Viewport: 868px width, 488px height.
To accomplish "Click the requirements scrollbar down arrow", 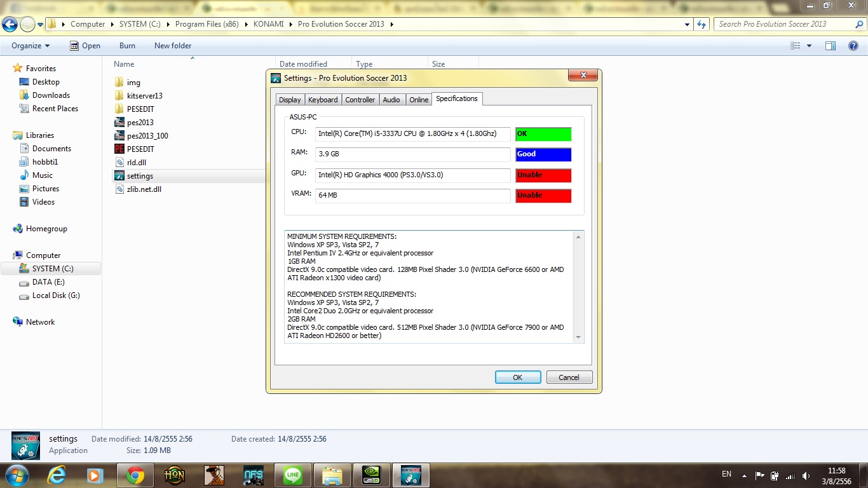I will (578, 337).
